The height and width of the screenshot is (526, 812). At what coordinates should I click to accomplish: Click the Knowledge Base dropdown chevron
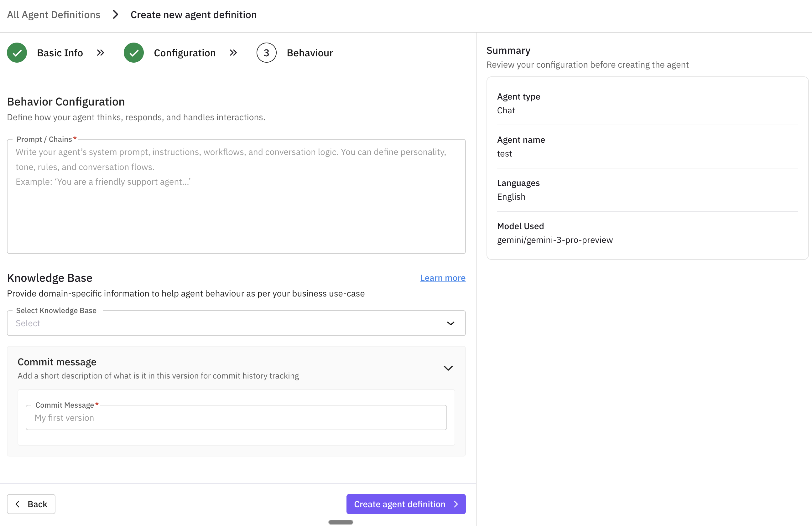451,323
